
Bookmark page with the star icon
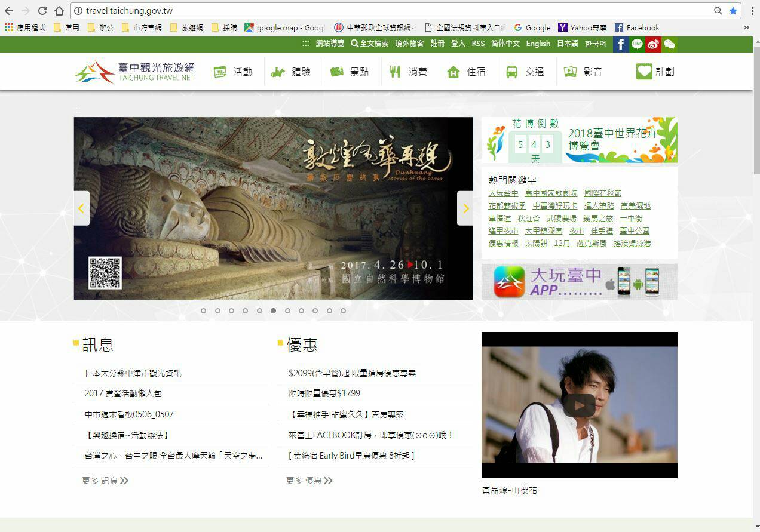[x=733, y=11]
